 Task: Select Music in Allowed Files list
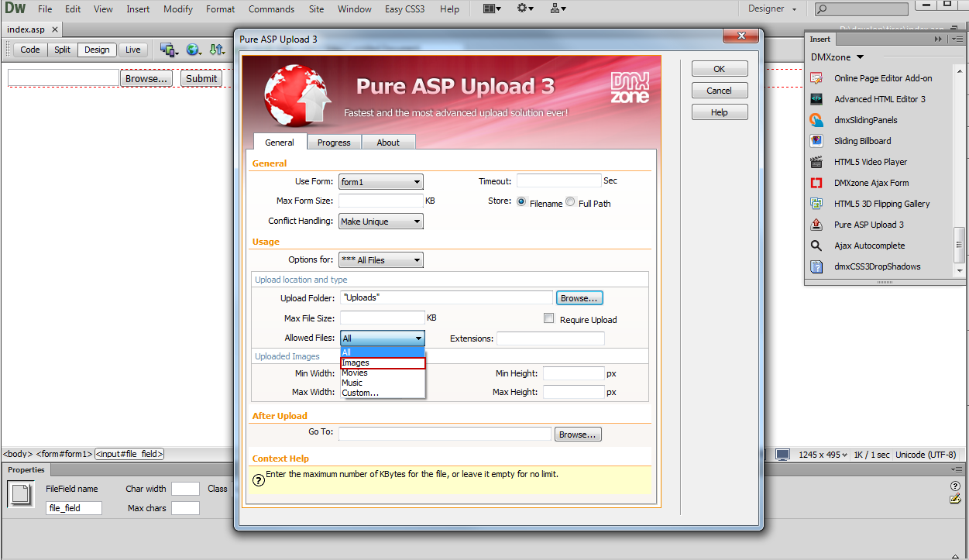point(383,383)
